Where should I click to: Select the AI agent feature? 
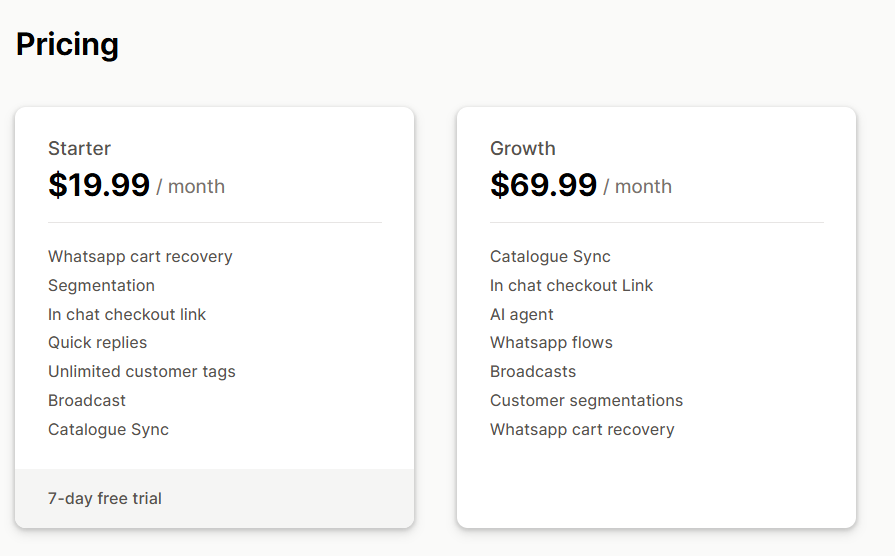tap(521, 315)
